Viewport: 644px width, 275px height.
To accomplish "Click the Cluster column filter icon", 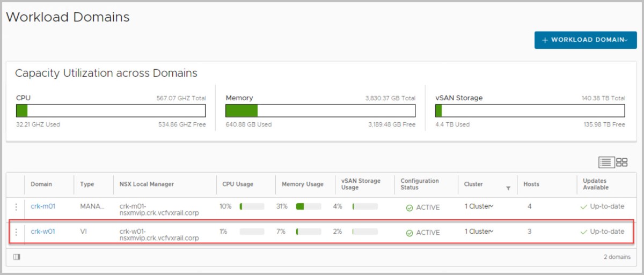I will (508, 188).
